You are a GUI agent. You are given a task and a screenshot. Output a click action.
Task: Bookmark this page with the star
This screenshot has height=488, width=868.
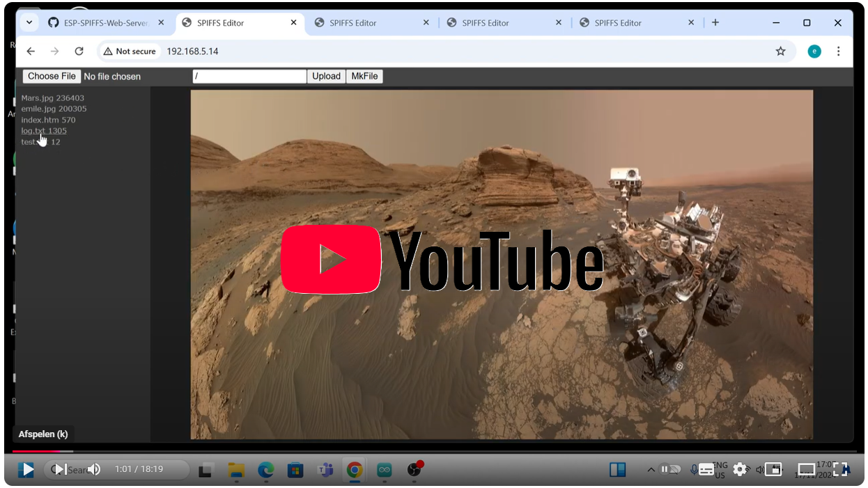click(x=781, y=51)
